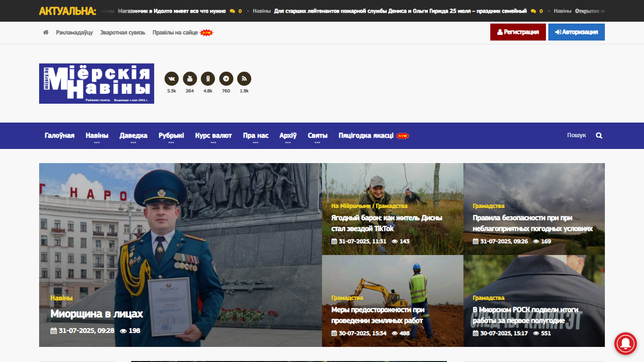The height and width of the screenshot is (362, 644).
Task: Click view count 169 on weather article
Action: click(542, 241)
